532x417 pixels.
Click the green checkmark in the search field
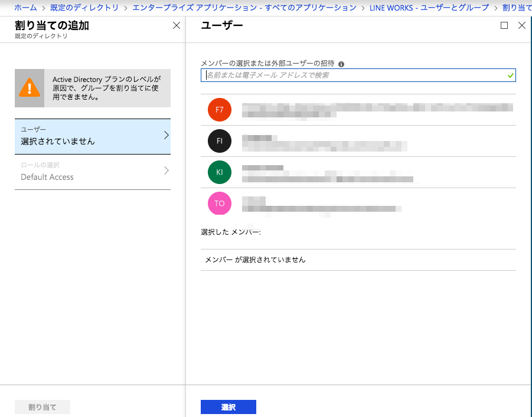(x=510, y=75)
